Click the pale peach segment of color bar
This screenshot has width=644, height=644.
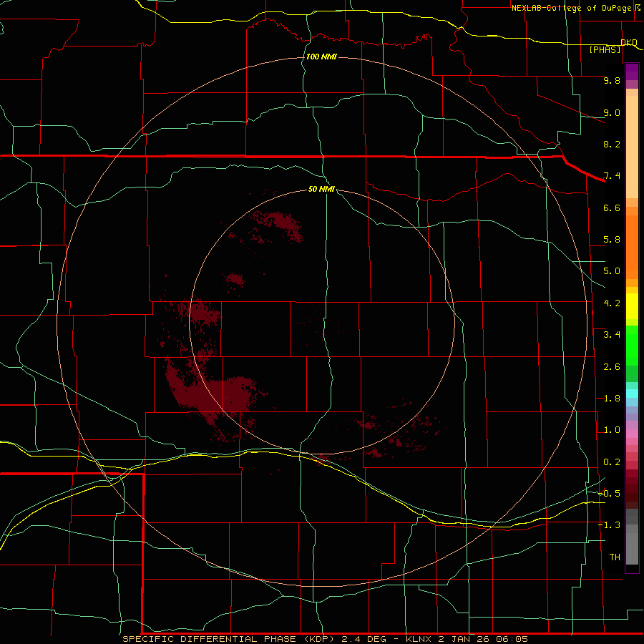pyautogui.click(x=632, y=147)
